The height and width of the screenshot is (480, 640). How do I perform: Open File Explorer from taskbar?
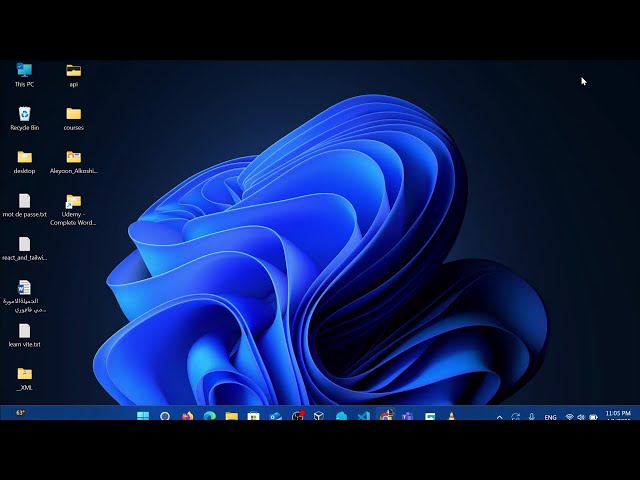pyautogui.click(x=231, y=416)
